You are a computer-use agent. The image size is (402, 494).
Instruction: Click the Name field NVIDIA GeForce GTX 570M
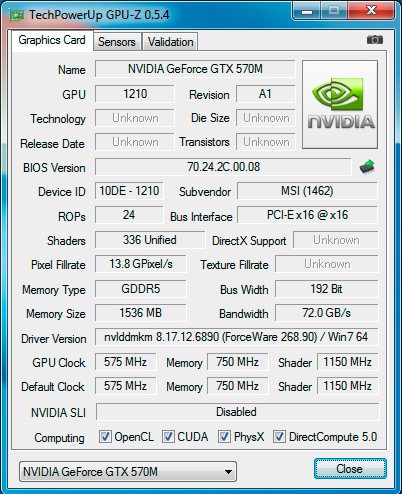pos(195,69)
